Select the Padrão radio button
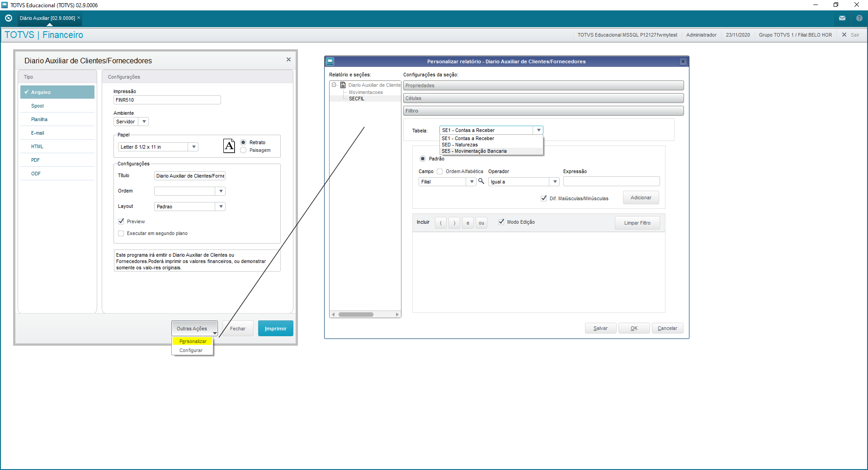868x470 pixels. [423, 159]
